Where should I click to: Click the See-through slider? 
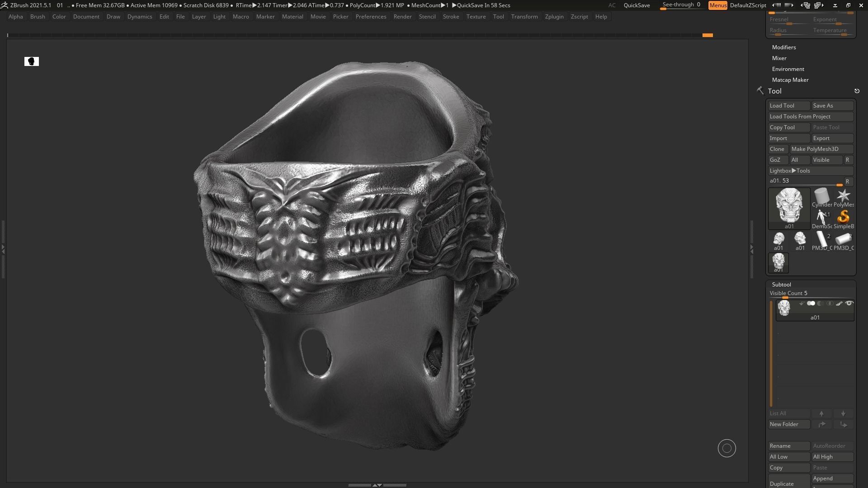(x=681, y=5)
